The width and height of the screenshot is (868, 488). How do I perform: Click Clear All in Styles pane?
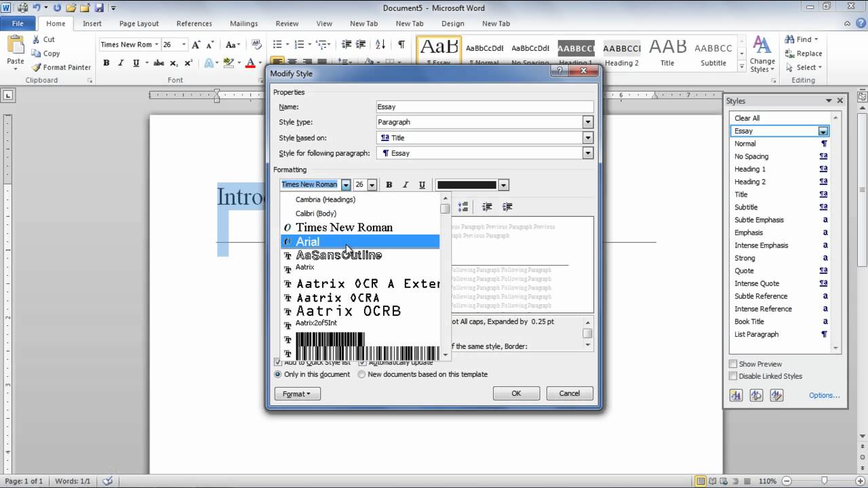[x=747, y=118]
